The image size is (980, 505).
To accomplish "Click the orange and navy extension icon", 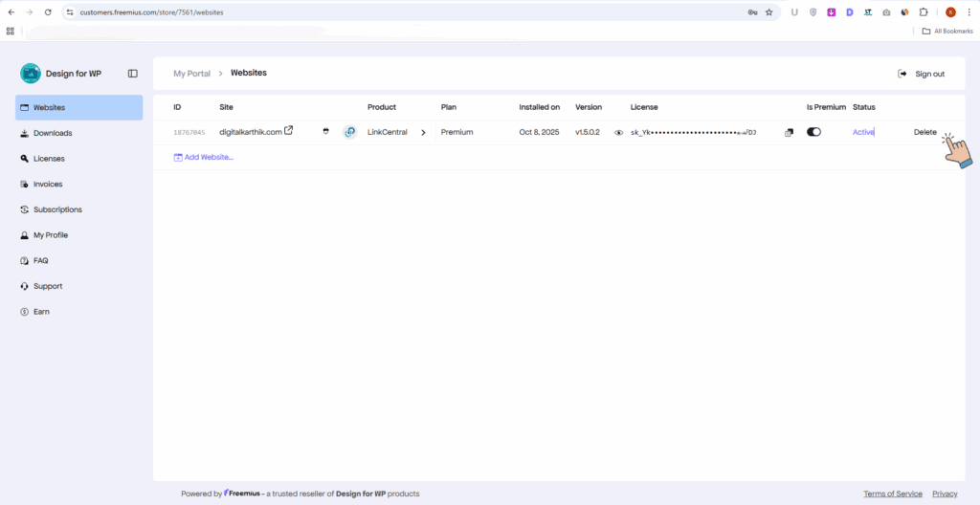I will 904,11.
